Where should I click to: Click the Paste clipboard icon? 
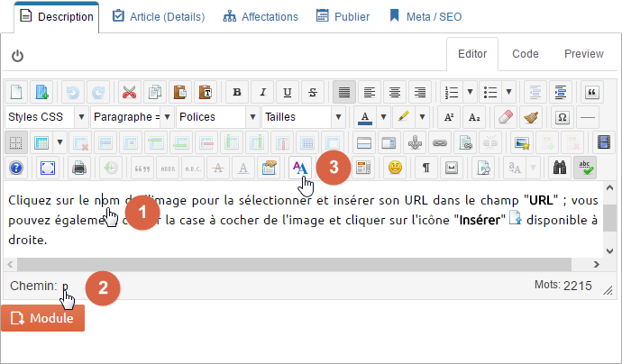pos(180,92)
